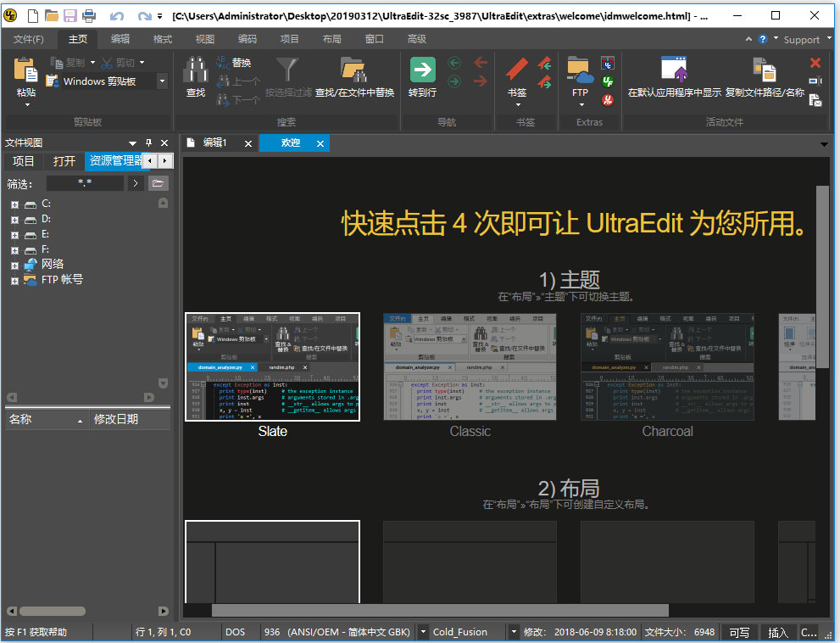The width and height of the screenshot is (840, 643).
Task: Expand the C: drive node
Action: [14, 204]
